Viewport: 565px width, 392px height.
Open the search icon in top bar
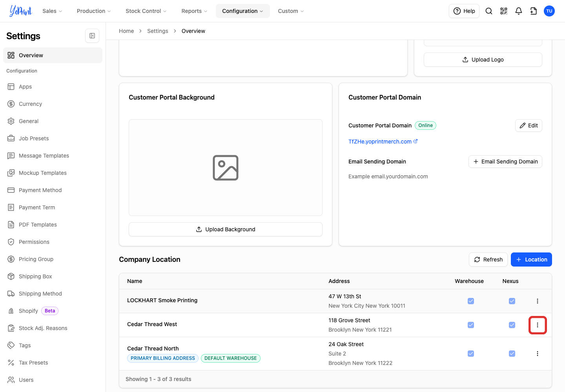489,11
